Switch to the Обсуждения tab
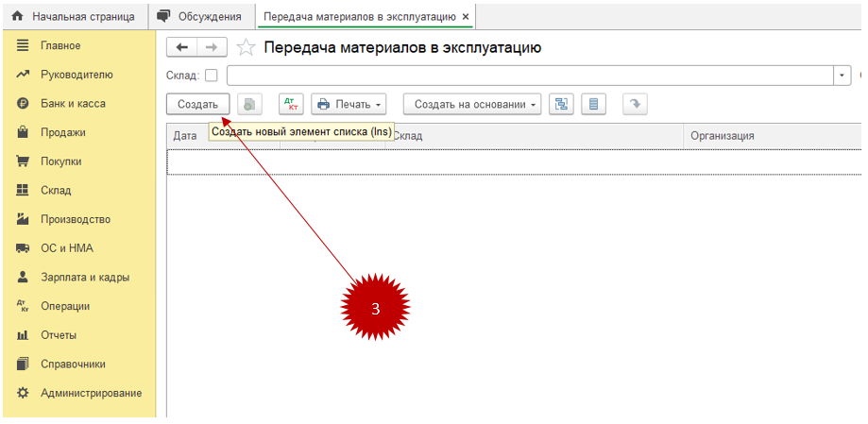The width and height of the screenshot is (868, 424). (202, 17)
